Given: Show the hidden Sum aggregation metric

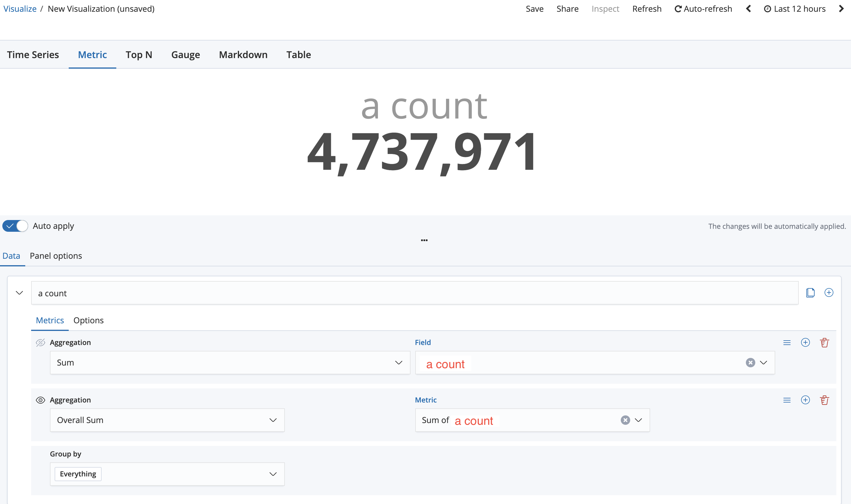Looking at the screenshot, I should tap(41, 342).
